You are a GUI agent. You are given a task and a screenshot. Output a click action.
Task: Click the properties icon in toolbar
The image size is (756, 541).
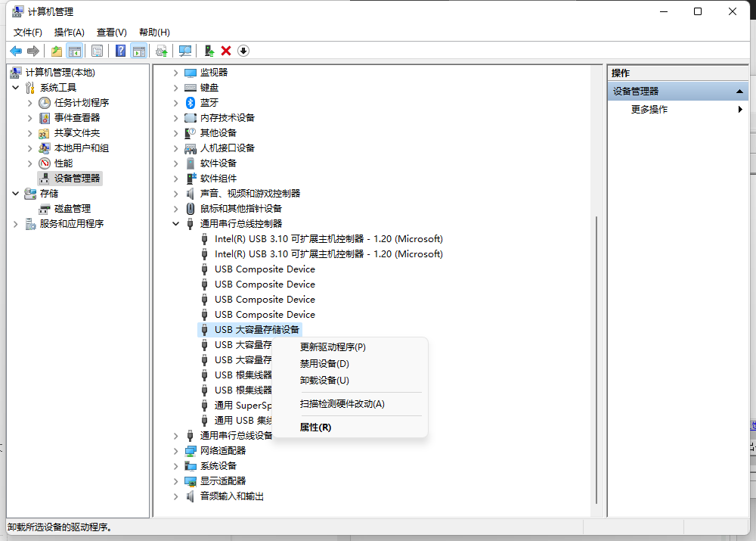pyautogui.click(x=97, y=51)
